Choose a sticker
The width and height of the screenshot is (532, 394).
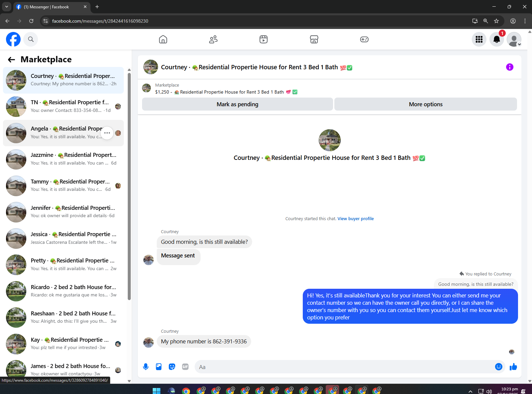(x=172, y=367)
